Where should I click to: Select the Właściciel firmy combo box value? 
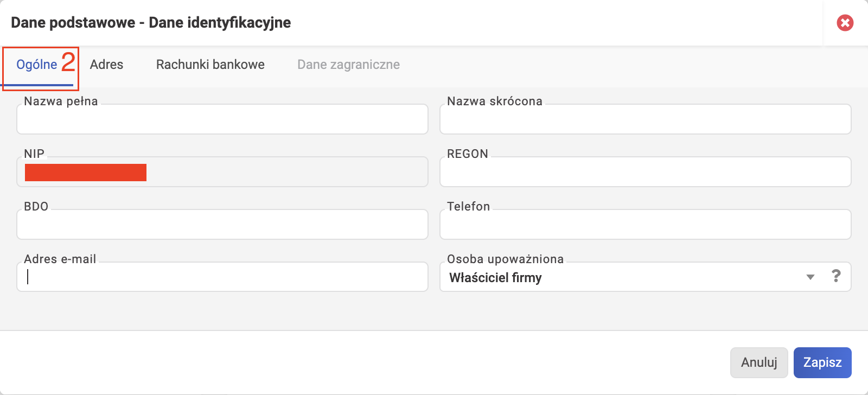(x=495, y=277)
